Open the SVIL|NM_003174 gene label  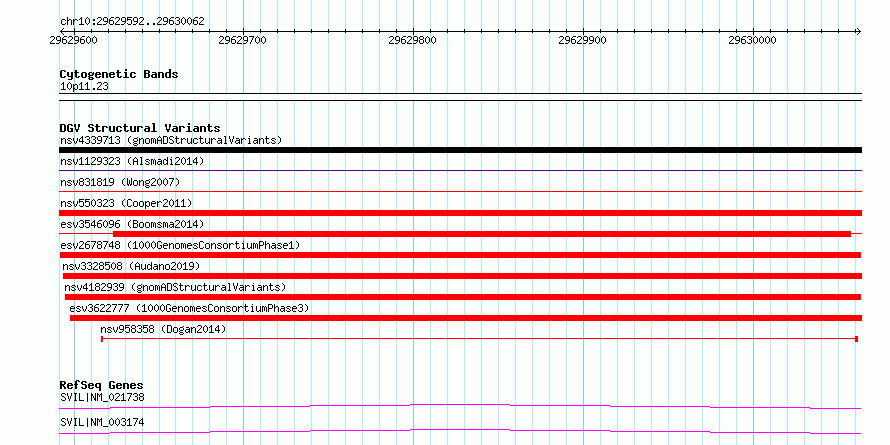(102, 423)
